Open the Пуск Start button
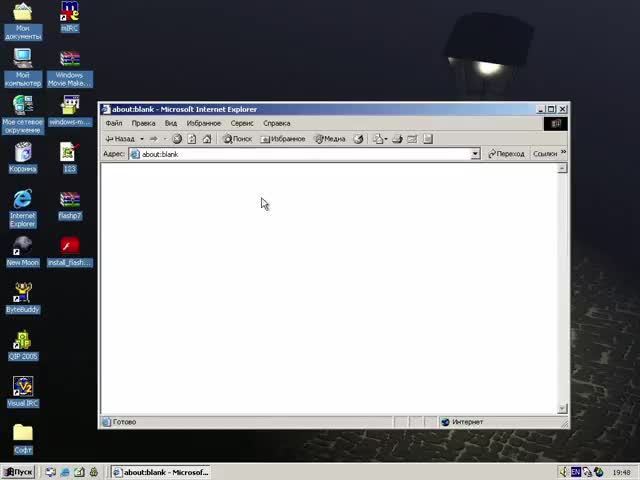Screen dimensions: 640x480 pos(18,472)
